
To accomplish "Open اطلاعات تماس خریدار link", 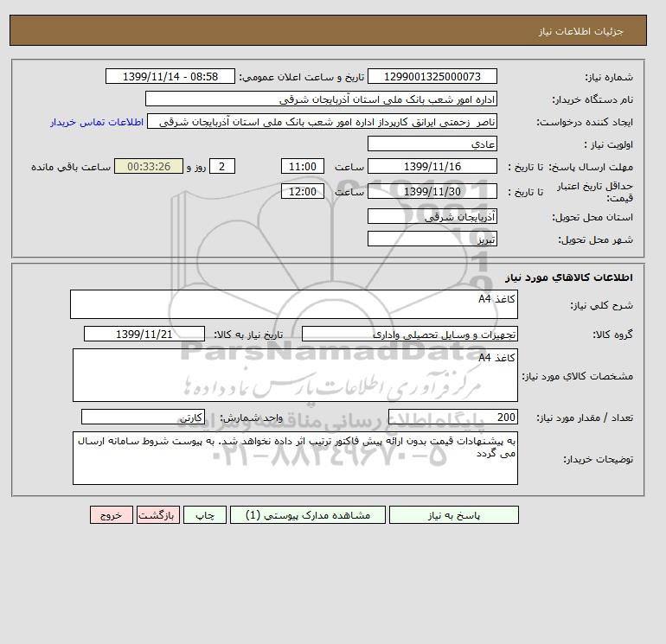I will [97, 122].
